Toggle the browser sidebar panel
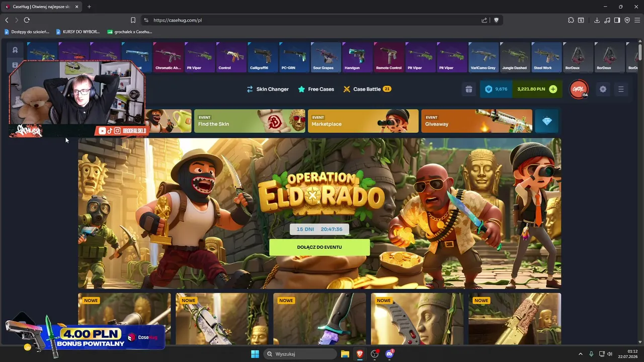The height and width of the screenshot is (362, 644). pyautogui.click(x=617, y=20)
